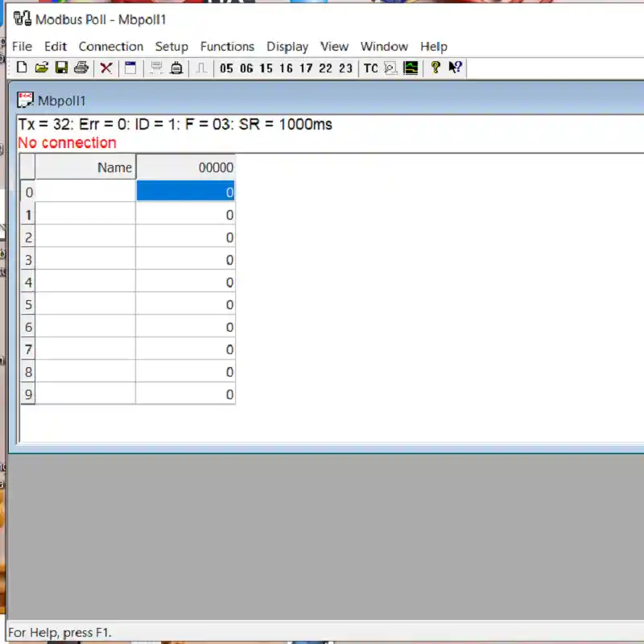Open the Setup menu
The width and height of the screenshot is (644, 644).
[x=171, y=47]
